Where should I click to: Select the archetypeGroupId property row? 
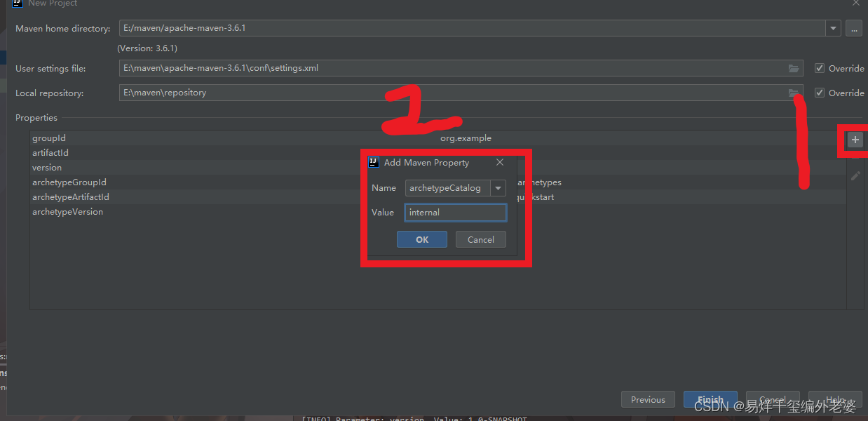point(438,182)
